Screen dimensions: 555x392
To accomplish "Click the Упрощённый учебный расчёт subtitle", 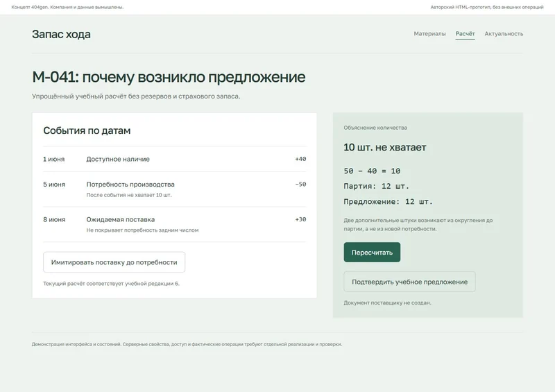I will coord(136,96).
